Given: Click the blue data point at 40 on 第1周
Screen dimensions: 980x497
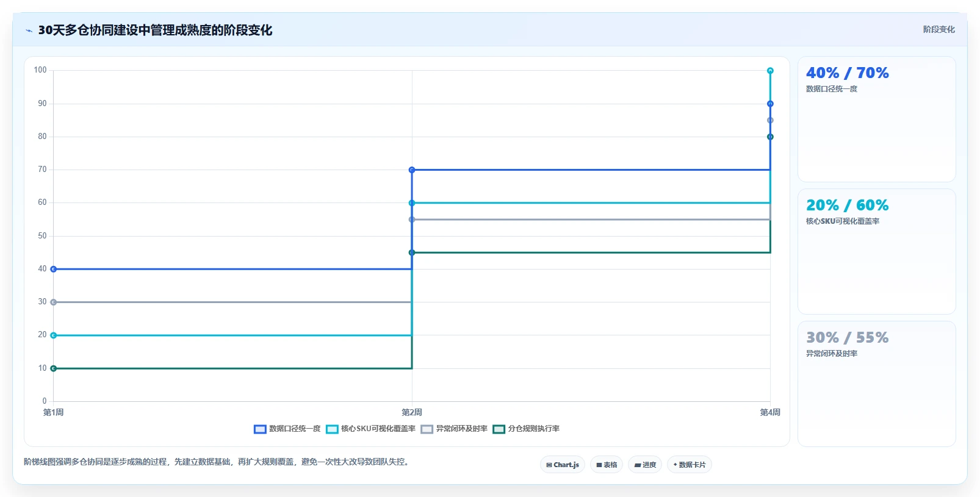Looking at the screenshot, I should pyautogui.click(x=54, y=269).
